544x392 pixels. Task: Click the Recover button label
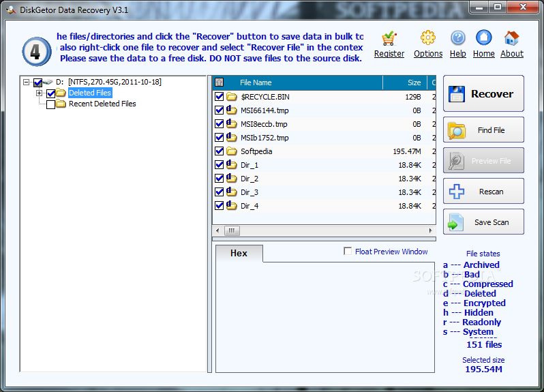492,93
